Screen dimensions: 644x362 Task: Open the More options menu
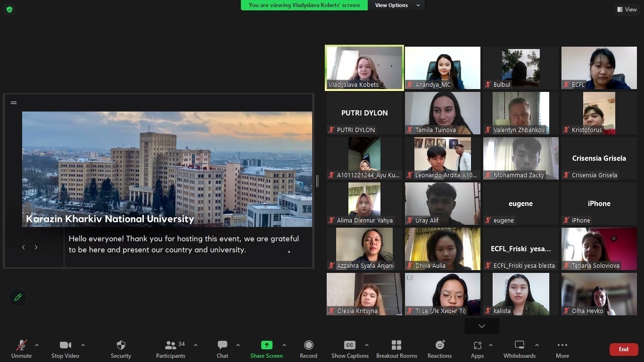click(x=562, y=349)
